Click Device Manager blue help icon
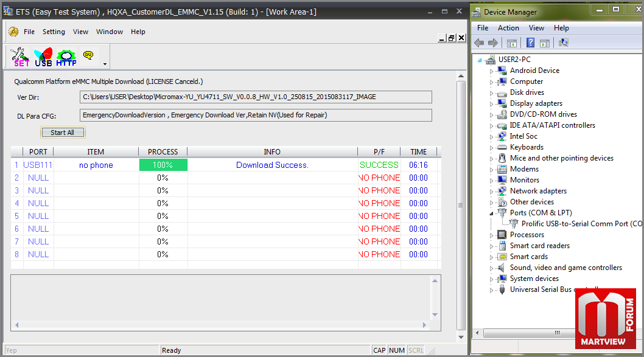The height and width of the screenshot is (357, 644). tap(530, 43)
